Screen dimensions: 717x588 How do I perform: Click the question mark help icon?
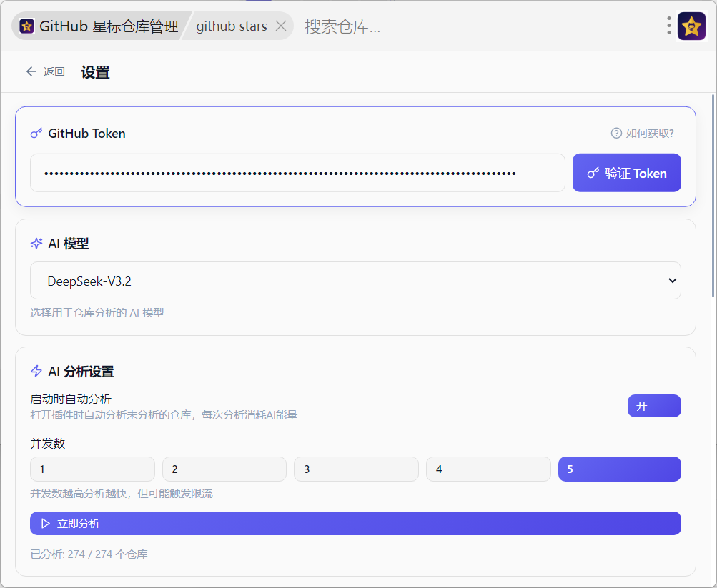(x=616, y=133)
